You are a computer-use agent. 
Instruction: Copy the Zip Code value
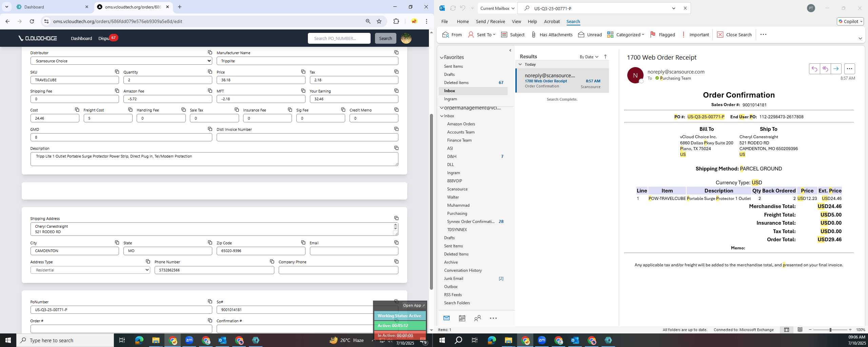303,243
